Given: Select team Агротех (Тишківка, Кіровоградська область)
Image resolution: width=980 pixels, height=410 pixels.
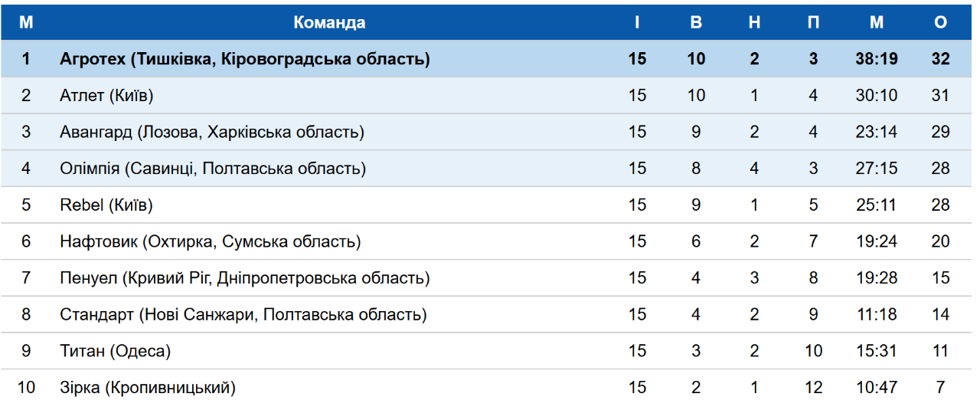Looking at the screenshot, I should tap(245, 59).
